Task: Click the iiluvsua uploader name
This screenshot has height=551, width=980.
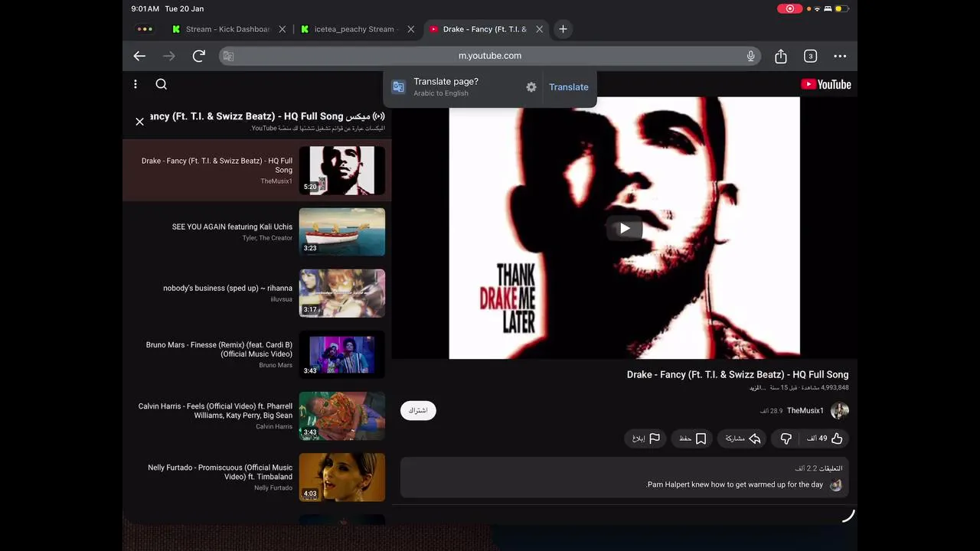Action: (281, 299)
